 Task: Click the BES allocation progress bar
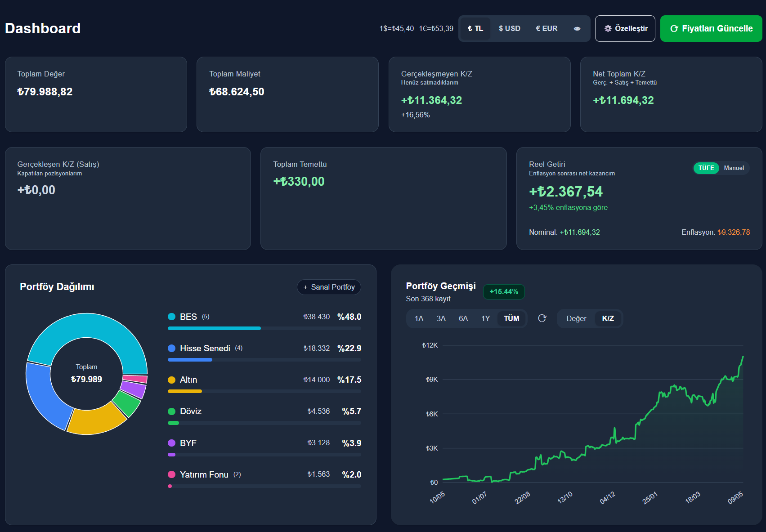pos(264,328)
